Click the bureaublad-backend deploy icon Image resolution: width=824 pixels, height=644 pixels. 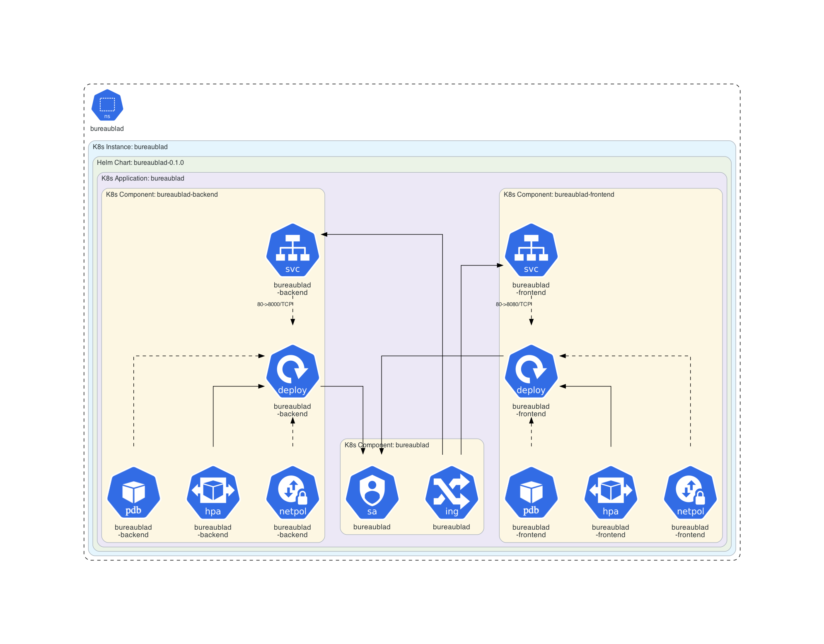point(292,371)
